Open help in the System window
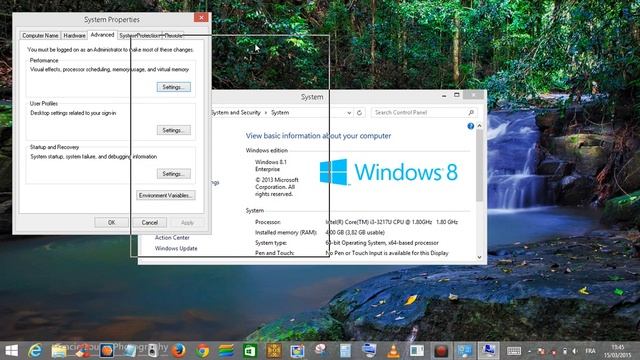The height and width of the screenshot is (360, 640). (x=471, y=126)
